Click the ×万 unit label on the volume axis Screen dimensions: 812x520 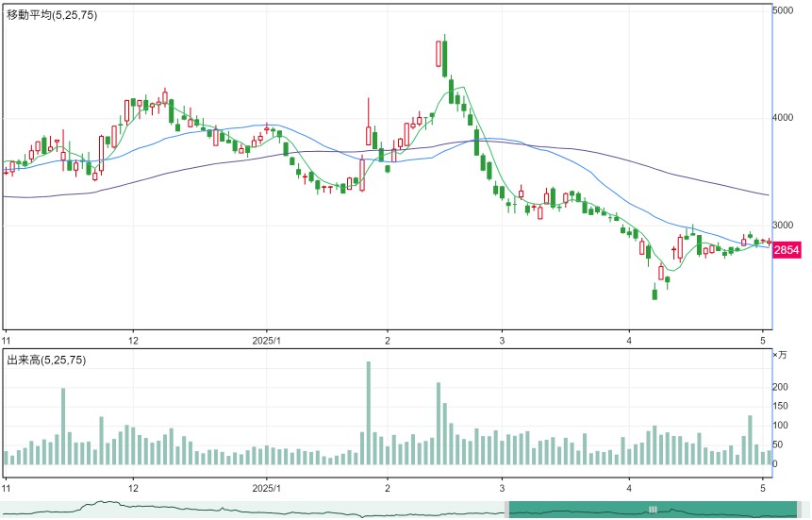click(x=779, y=355)
